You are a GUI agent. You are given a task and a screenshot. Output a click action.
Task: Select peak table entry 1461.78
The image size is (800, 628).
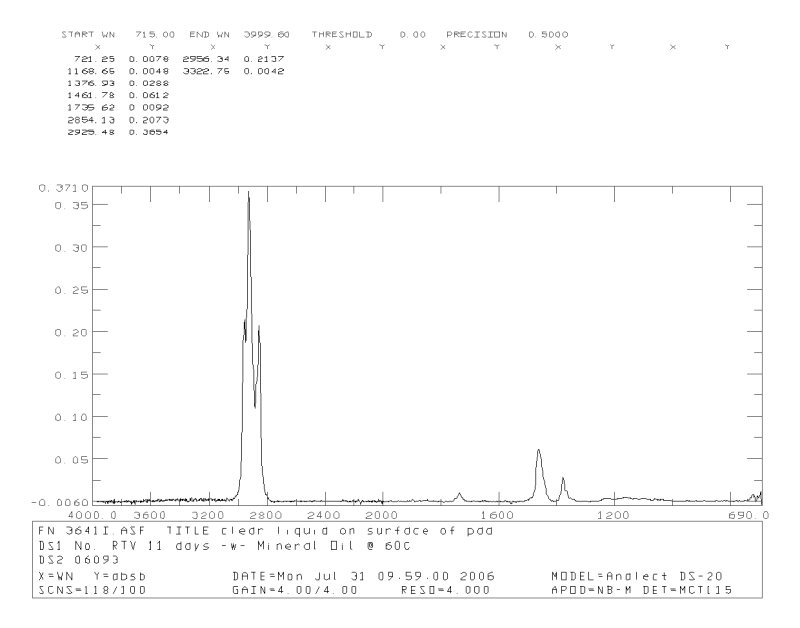point(91,95)
